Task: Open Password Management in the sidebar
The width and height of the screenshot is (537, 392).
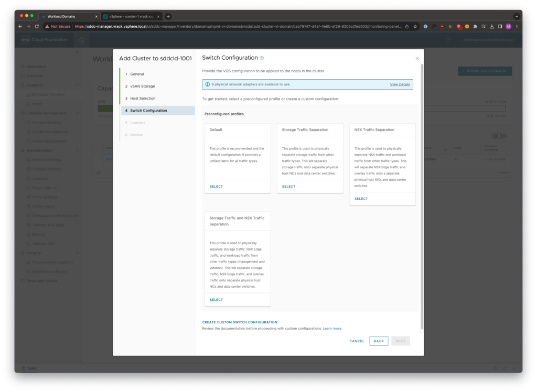Action: point(52,263)
